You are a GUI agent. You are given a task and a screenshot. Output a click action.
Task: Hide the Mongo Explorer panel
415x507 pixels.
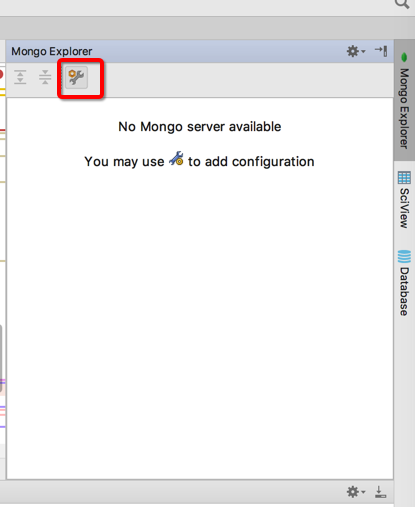[x=381, y=51]
